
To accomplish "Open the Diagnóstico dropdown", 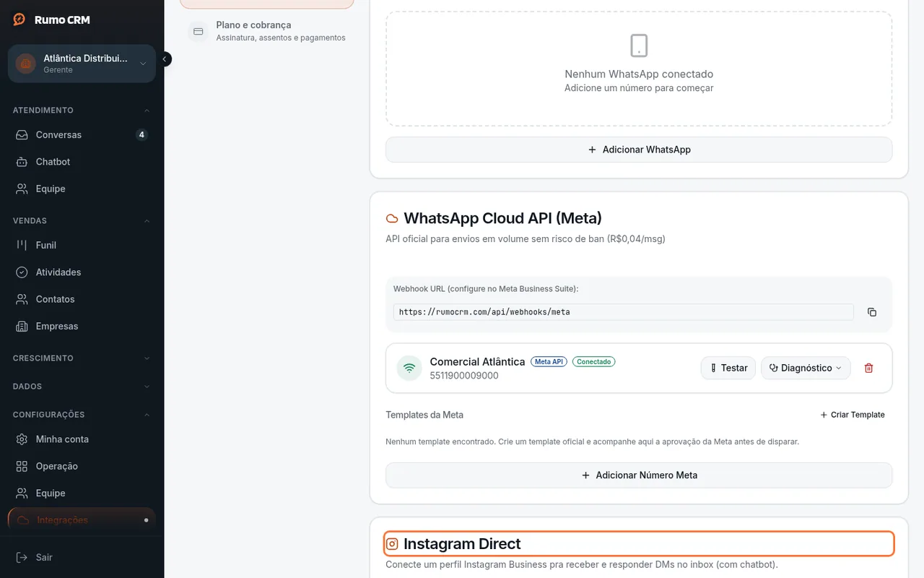I will click(806, 368).
